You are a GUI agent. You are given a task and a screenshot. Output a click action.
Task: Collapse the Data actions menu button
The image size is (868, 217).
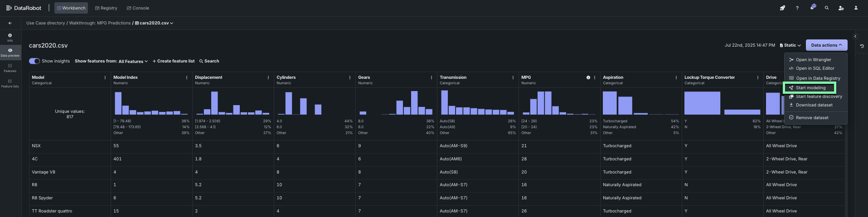click(x=826, y=45)
